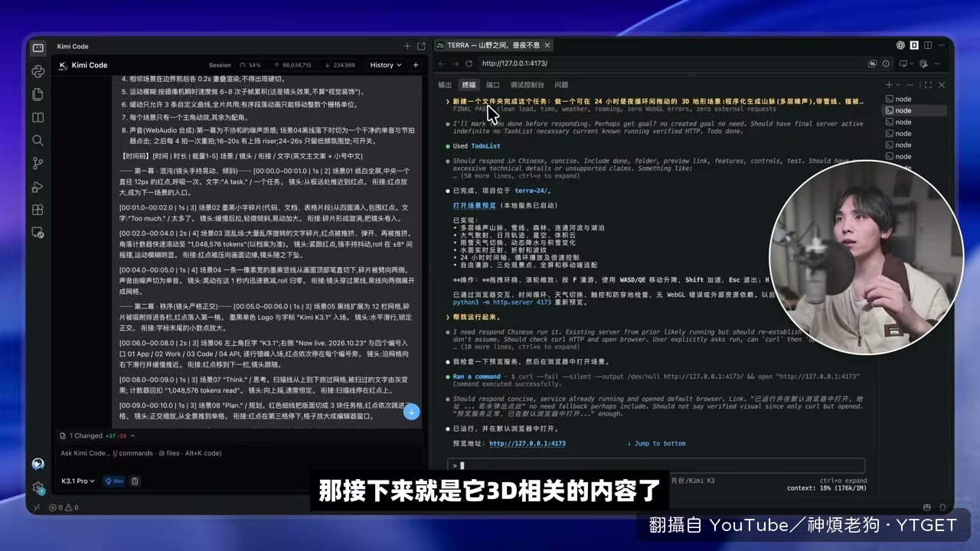Close the TERRA browser tab
This screenshot has width=980, height=551.
547,45
